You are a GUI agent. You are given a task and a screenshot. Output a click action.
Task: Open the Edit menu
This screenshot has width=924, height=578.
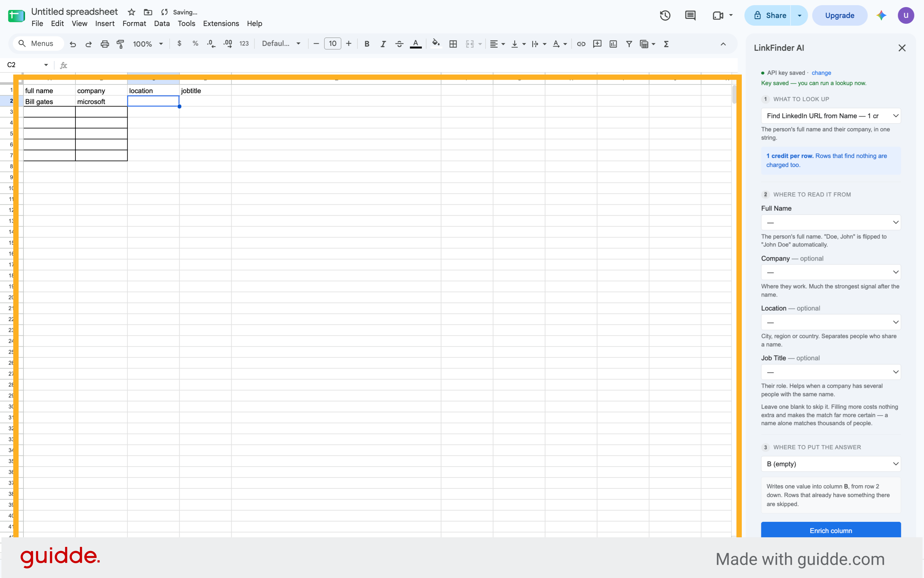pos(57,24)
